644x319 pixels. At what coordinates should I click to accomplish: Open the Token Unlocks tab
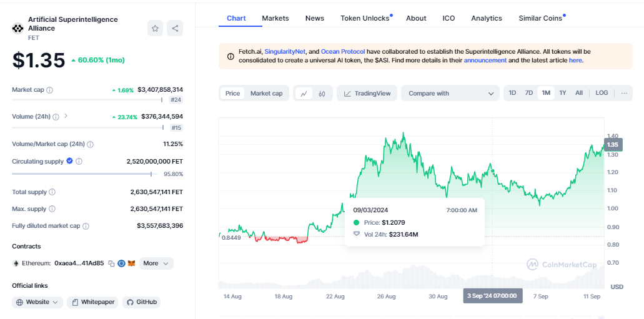(365, 18)
